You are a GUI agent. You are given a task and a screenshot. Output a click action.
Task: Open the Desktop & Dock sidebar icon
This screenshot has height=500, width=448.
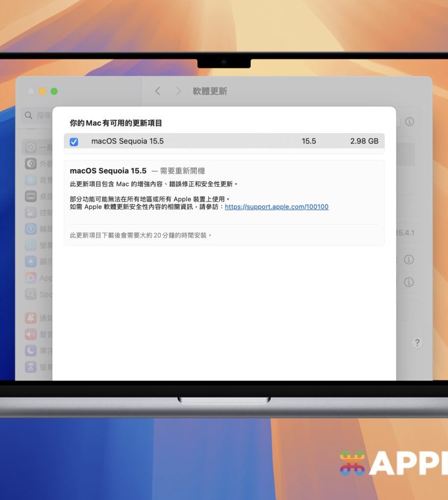click(x=31, y=196)
